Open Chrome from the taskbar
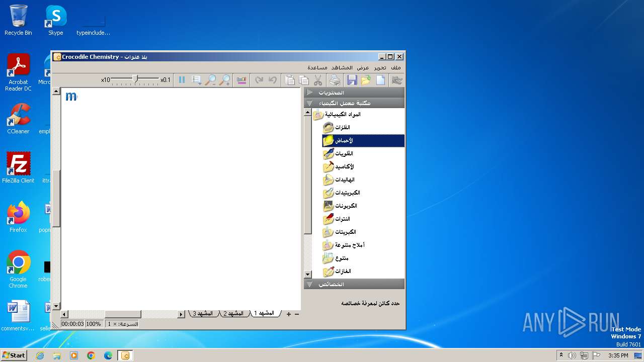The width and height of the screenshot is (644, 362). coord(91,355)
